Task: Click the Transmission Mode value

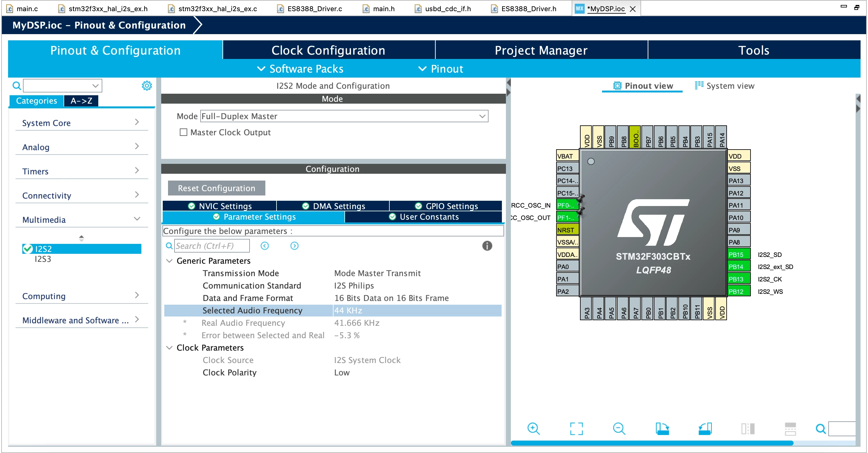Action: pyautogui.click(x=377, y=273)
